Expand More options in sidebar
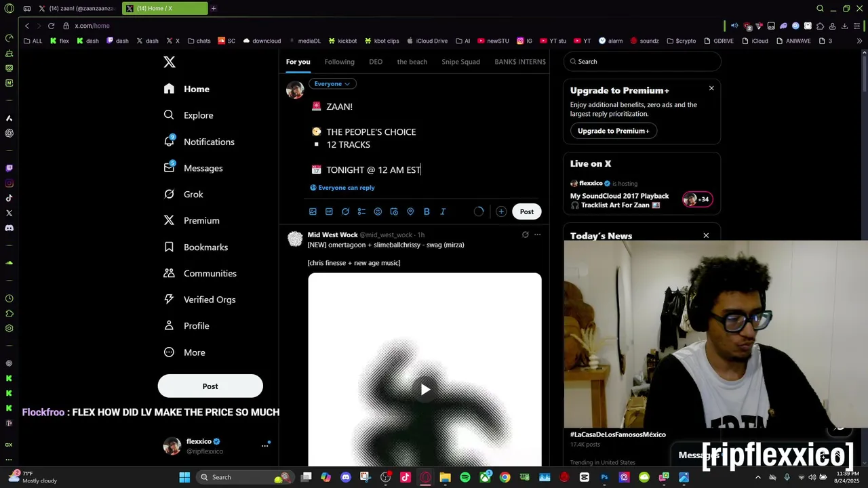The image size is (868, 488). click(x=184, y=352)
